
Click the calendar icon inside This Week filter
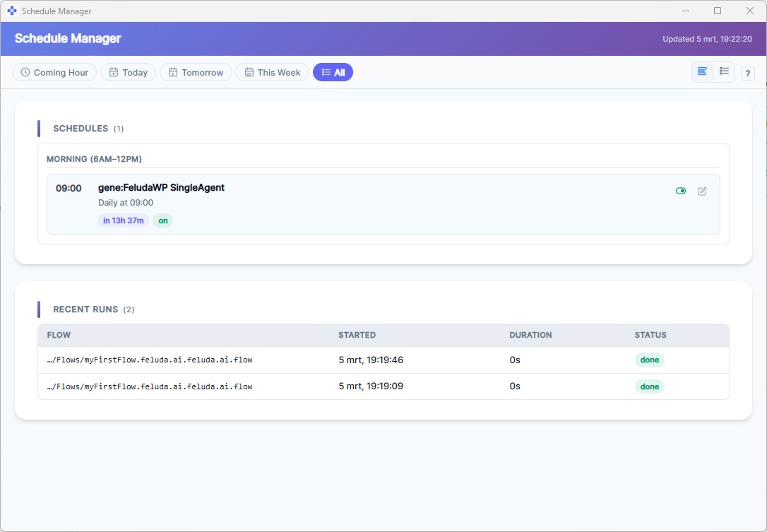[248, 72]
